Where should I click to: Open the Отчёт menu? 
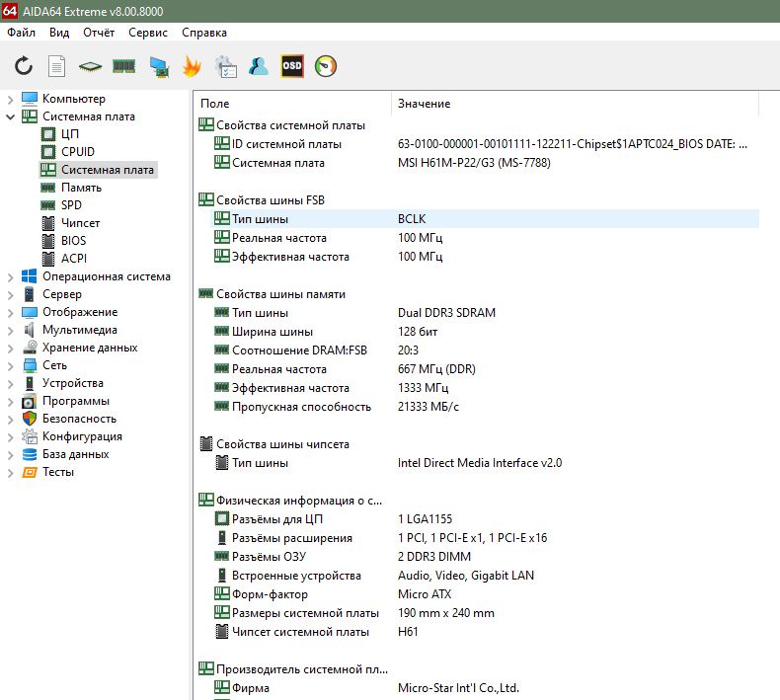[x=99, y=33]
